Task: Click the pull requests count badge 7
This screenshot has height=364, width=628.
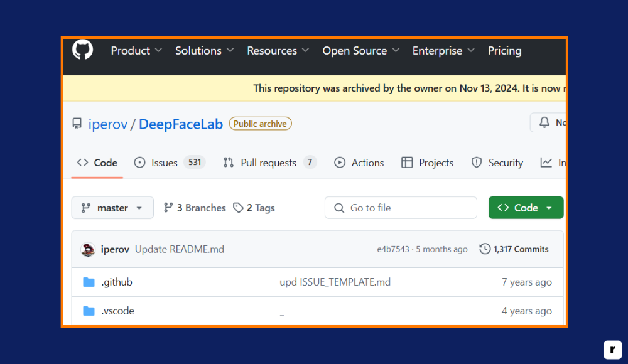Action: point(310,162)
